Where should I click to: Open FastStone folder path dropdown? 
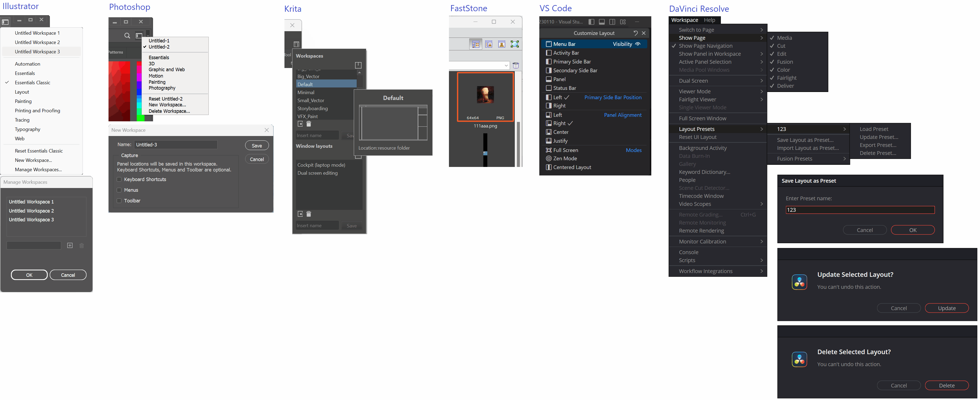point(506,65)
